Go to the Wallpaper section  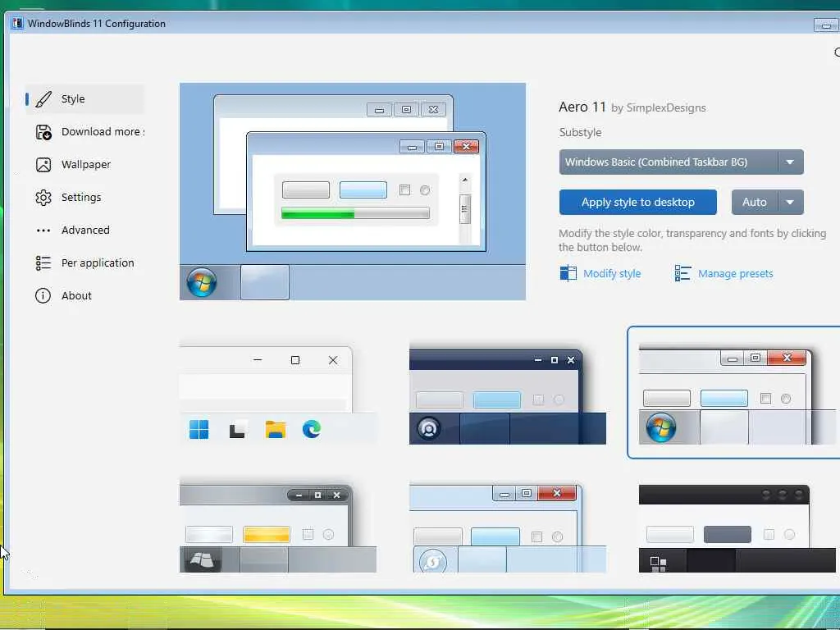point(85,164)
